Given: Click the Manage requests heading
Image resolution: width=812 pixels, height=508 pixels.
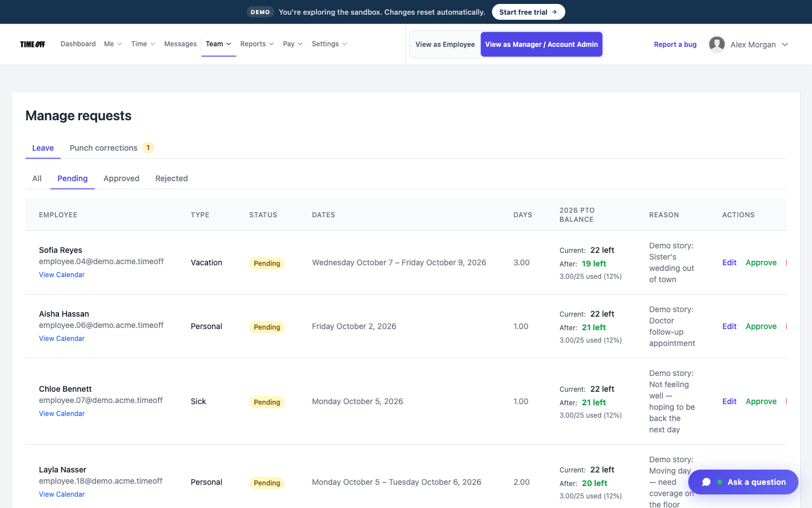Looking at the screenshot, I should point(78,116).
